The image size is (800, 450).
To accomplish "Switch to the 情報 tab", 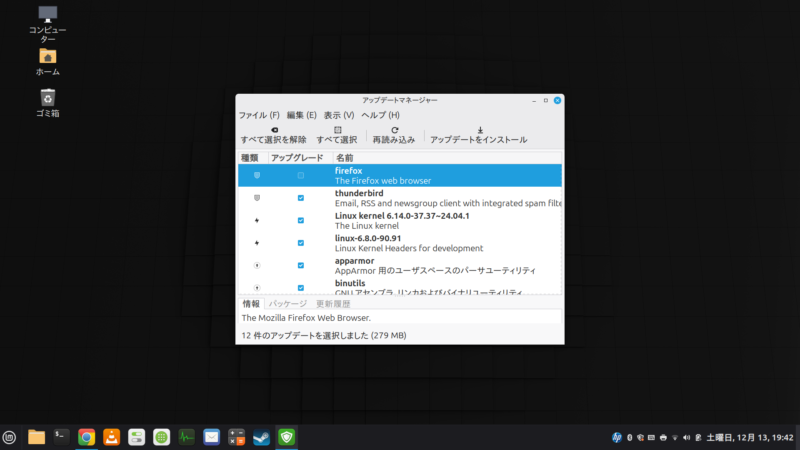I will pos(251,303).
